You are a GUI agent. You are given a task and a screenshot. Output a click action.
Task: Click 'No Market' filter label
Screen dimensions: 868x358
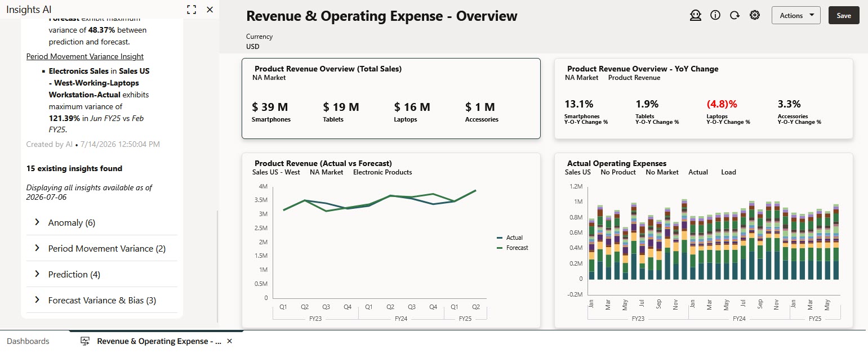point(662,172)
